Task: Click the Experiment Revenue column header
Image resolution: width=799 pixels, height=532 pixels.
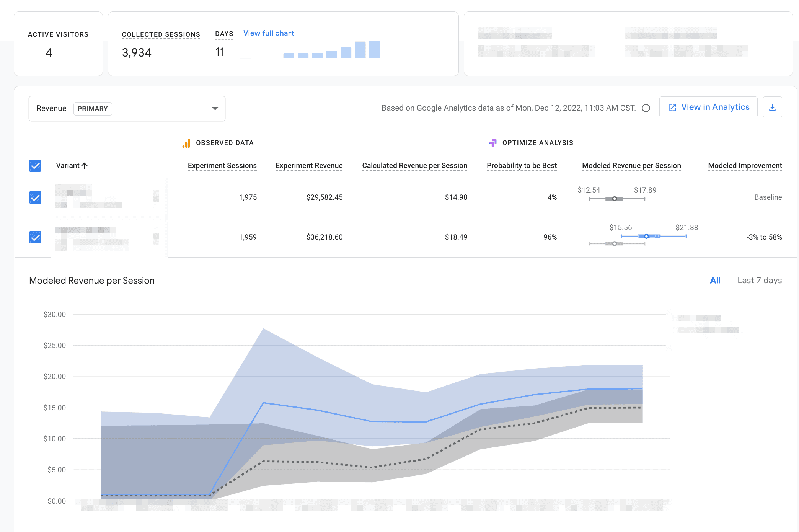Action: (x=309, y=166)
